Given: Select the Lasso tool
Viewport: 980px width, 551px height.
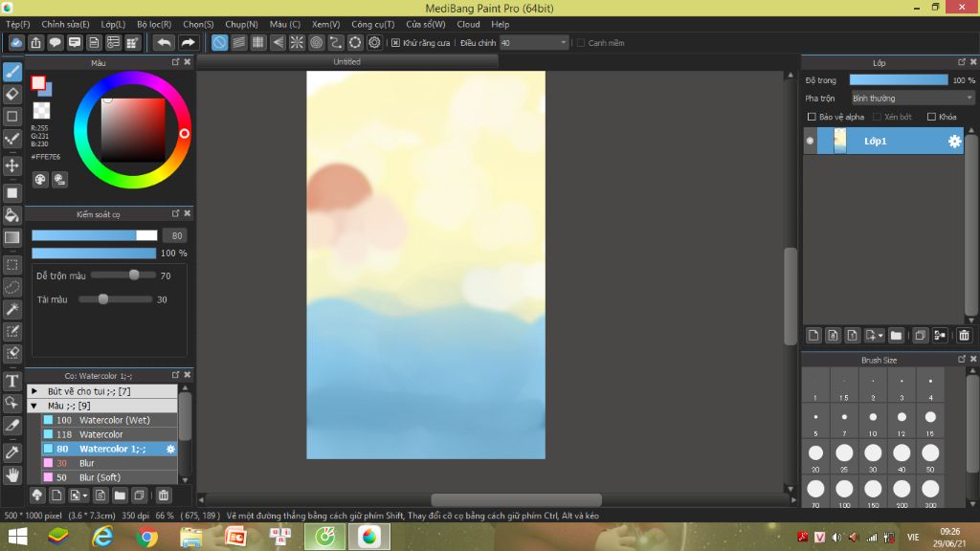Looking at the screenshot, I should (x=11, y=287).
